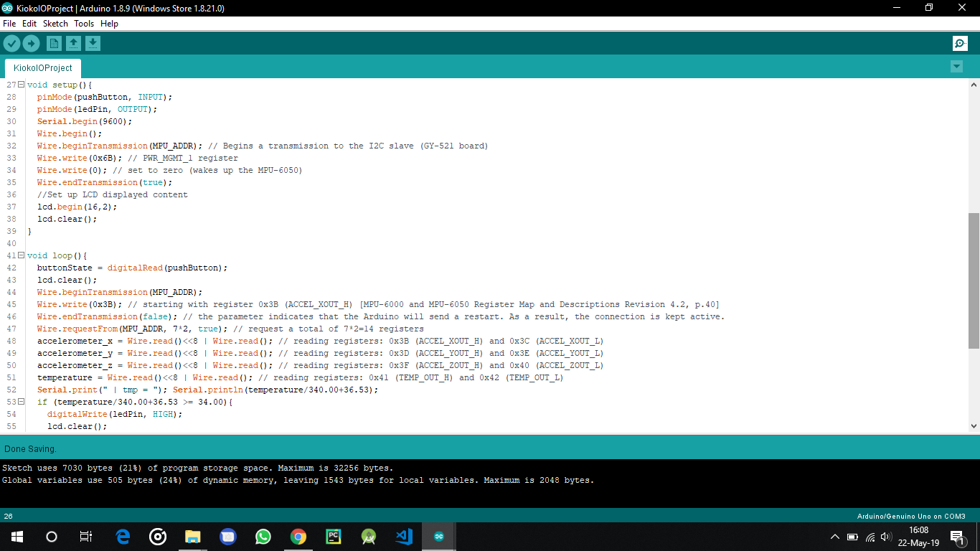Click "buttonState = digitalRead(pushButton);" line
980x551 pixels.
point(132,268)
